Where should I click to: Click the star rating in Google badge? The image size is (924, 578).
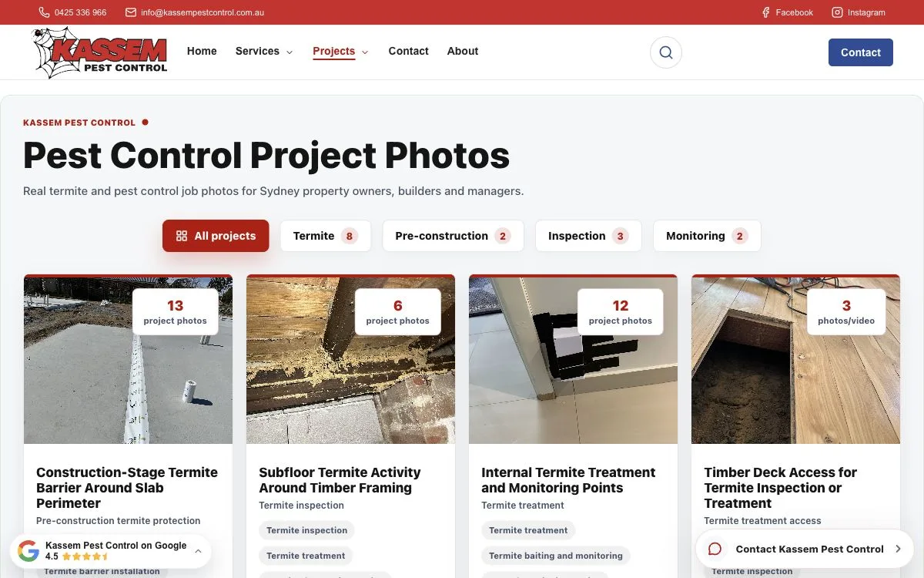[85, 556]
